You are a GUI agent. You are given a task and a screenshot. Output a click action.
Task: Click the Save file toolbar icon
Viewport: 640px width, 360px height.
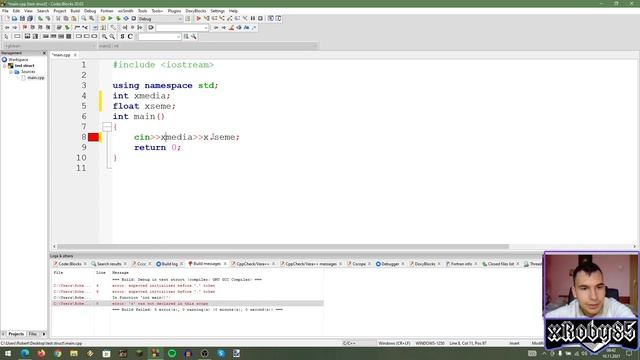click(22, 19)
